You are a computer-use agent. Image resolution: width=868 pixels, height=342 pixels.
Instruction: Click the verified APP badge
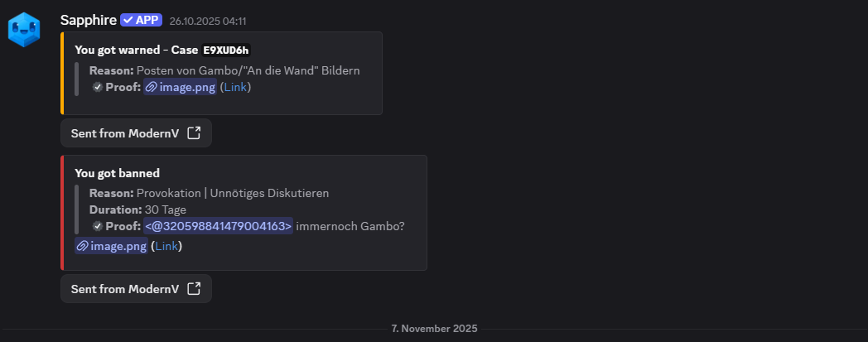point(141,20)
